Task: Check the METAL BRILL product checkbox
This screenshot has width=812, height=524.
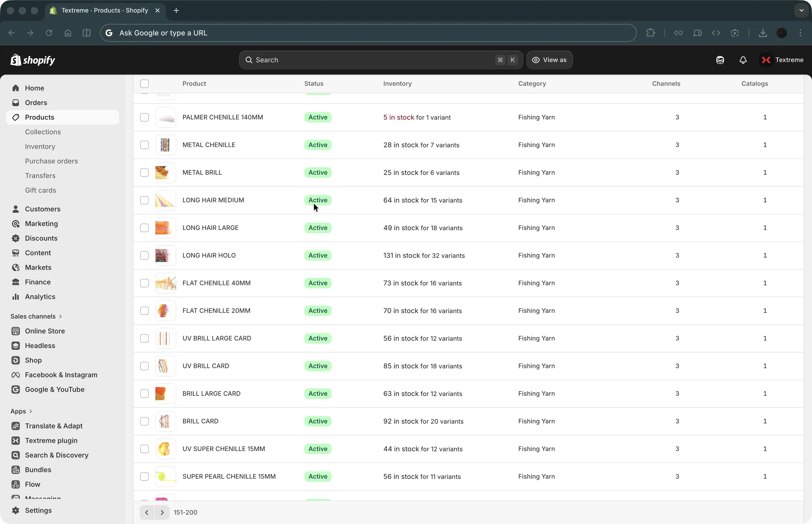Action: tap(144, 173)
